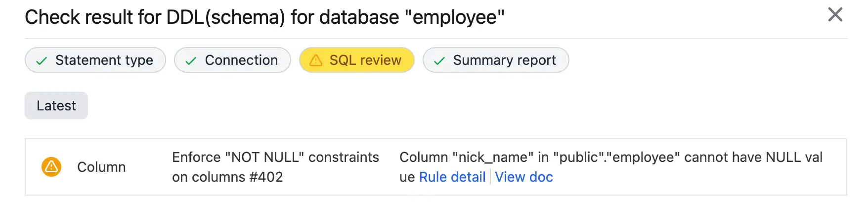Click the warning triangle on SQL review

pos(316,60)
